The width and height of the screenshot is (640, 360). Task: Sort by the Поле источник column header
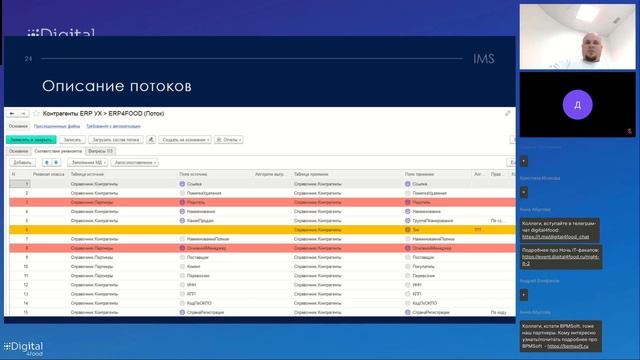(x=193, y=174)
